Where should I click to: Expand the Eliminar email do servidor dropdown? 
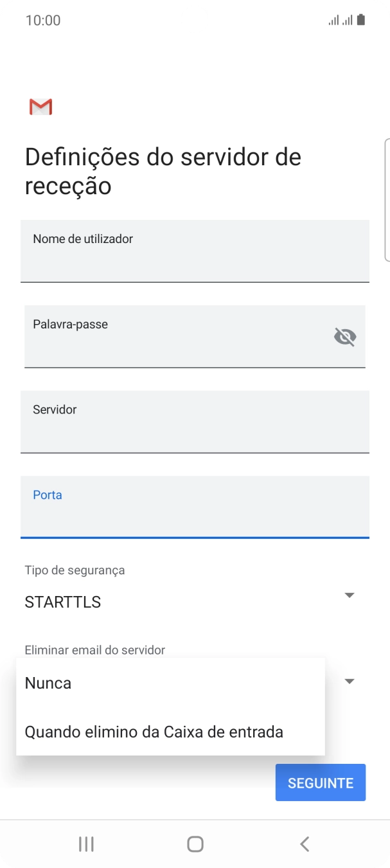click(349, 681)
